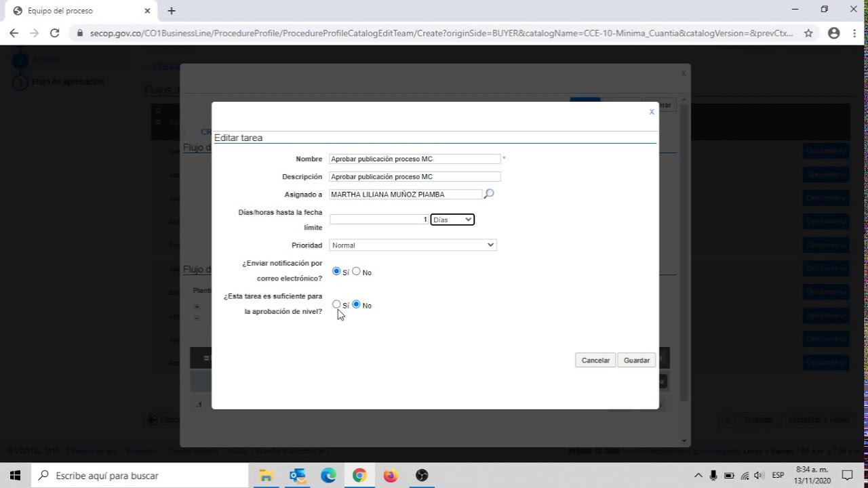This screenshot has height=488, width=868.
Task: Open the notification center icon
Action: pyautogui.click(x=847, y=475)
